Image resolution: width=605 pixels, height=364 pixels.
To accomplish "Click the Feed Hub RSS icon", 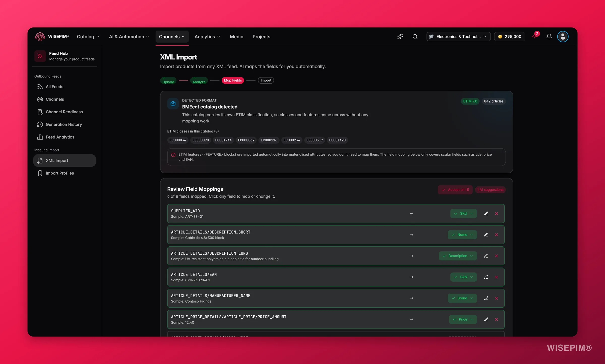I will click(40, 56).
